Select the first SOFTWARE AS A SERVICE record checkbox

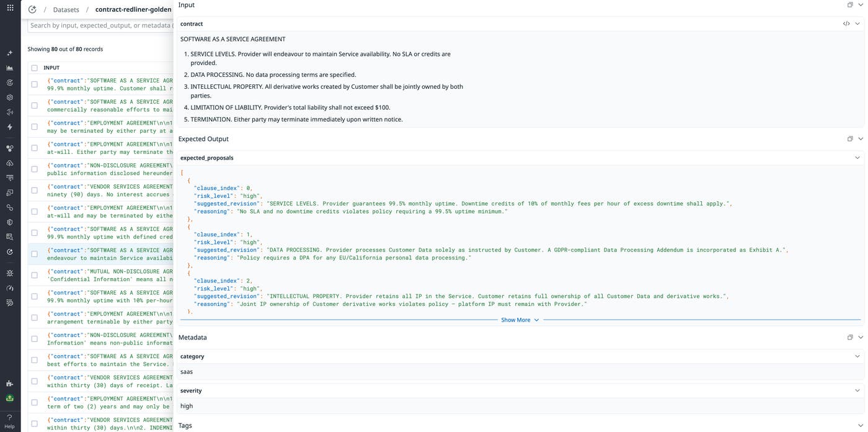point(34,84)
